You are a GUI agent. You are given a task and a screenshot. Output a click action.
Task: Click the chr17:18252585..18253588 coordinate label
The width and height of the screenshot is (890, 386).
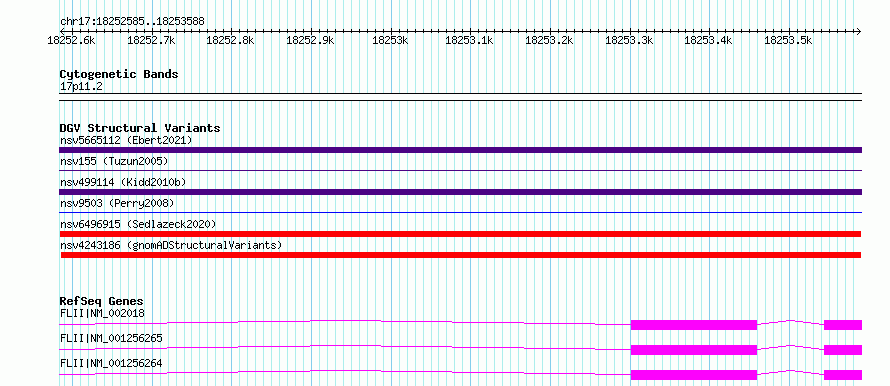tap(132, 22)
